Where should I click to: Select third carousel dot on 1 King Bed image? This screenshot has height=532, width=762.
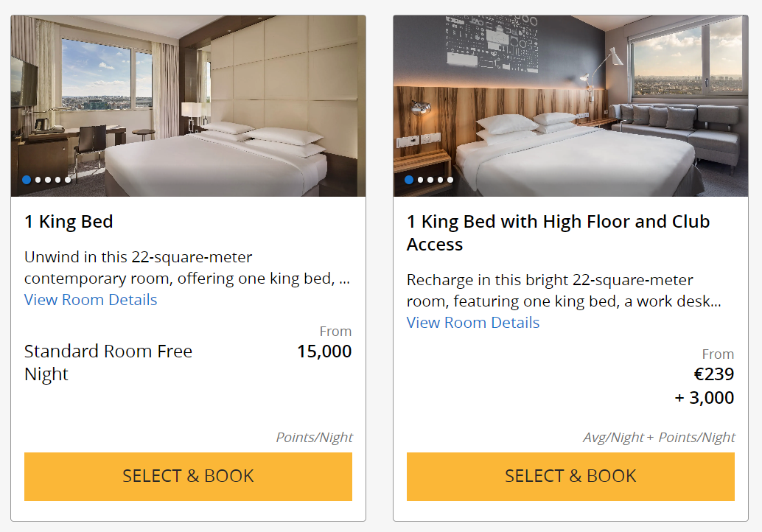(x=47, y=179)
